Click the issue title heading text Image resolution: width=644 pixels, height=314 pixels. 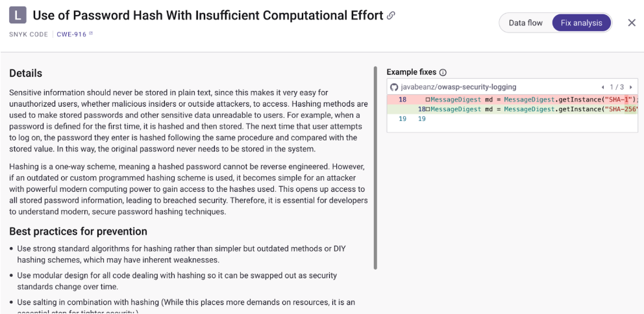pyautogui.click(x=208, y=15)
